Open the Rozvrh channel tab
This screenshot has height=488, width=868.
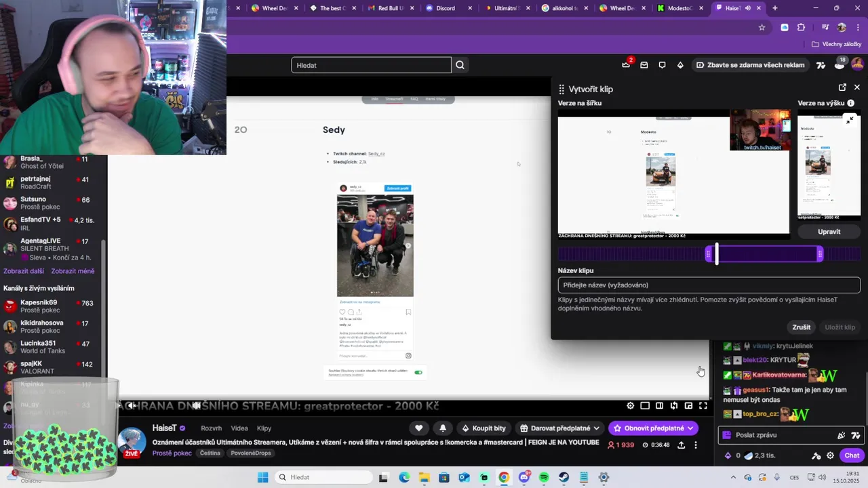(211, 428)
